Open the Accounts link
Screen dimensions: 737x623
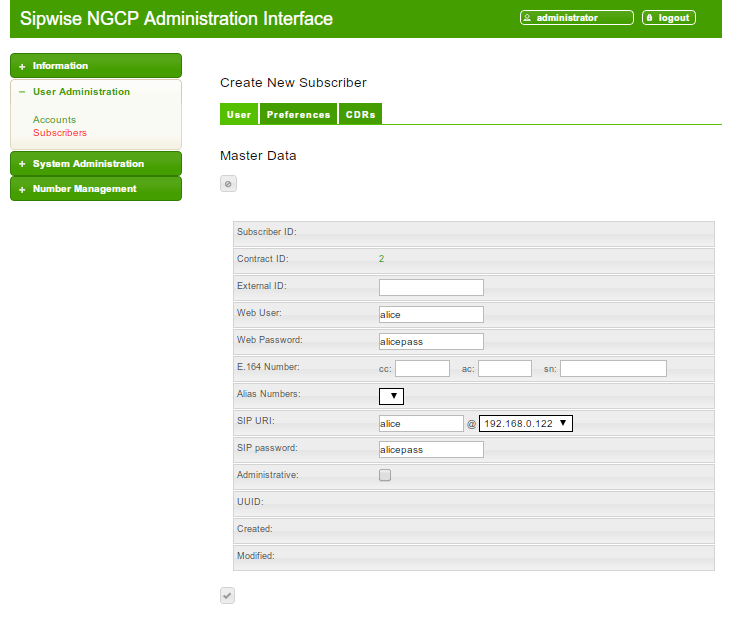[54, 119]
